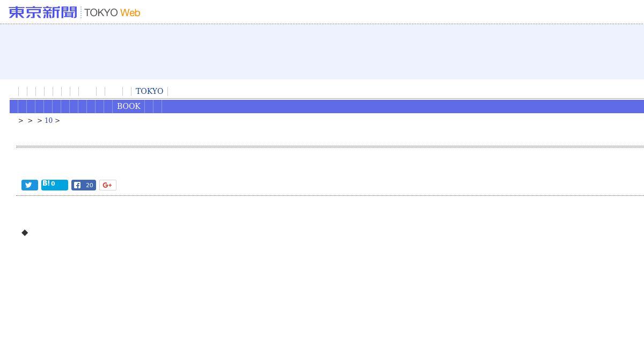Click the Google+ share icon

(107, 185)
